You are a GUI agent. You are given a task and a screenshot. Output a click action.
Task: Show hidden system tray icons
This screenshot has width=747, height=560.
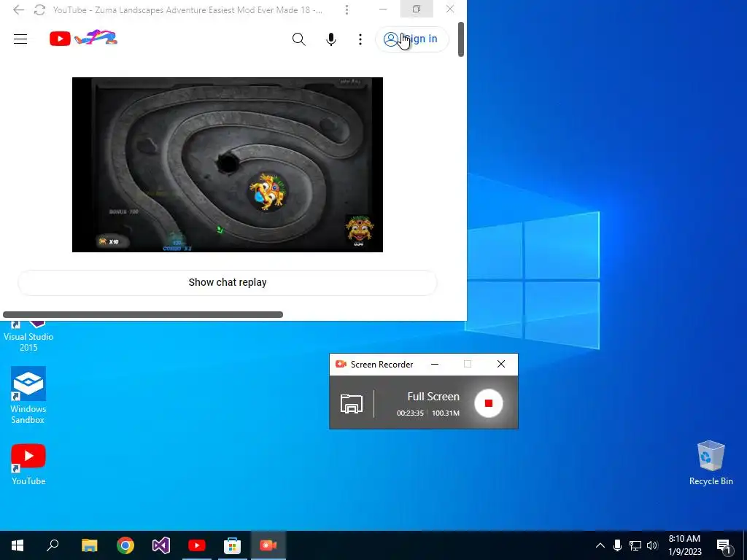600,545
